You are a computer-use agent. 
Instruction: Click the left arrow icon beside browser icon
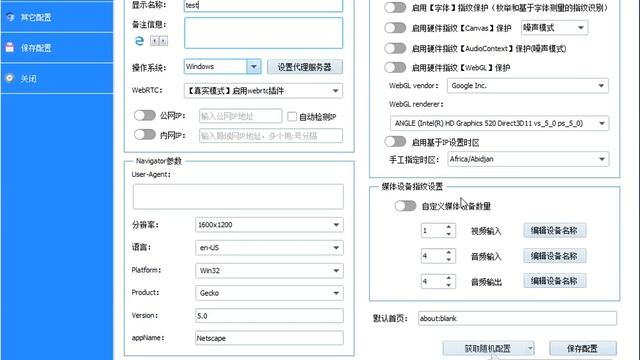[x=154, y=41]
